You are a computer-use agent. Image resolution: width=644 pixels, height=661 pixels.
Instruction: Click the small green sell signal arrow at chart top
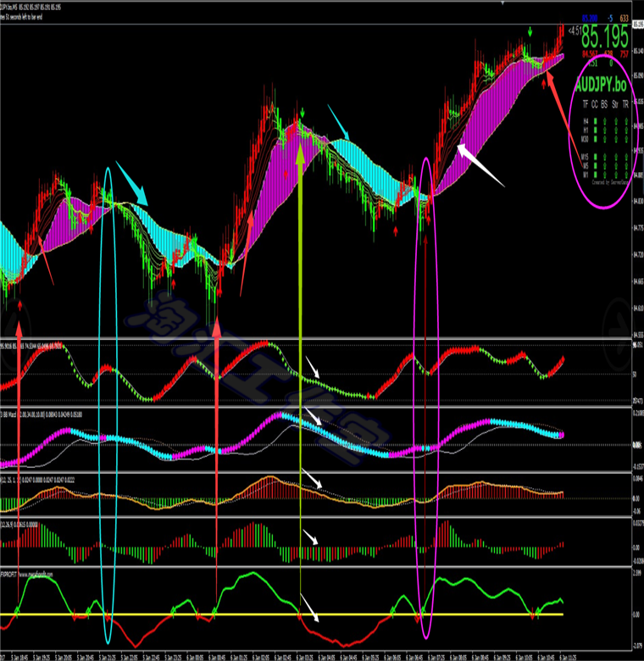pos(530,32)
